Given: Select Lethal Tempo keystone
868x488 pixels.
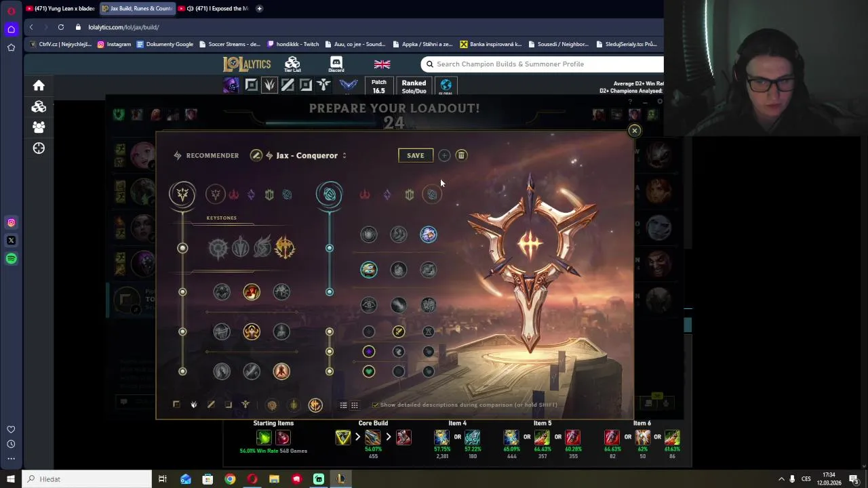Looking at the screenshot, I should click(x=240, y=248).
